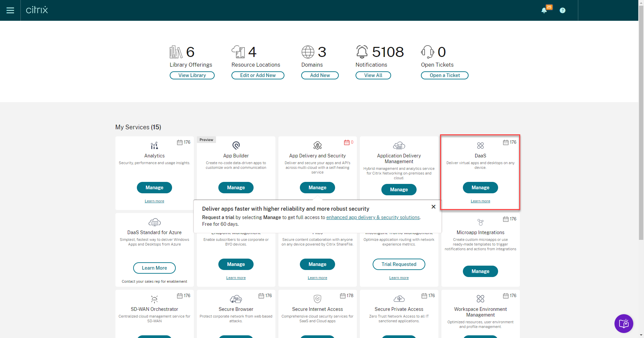Click the scrollbar down arrow
This screenshot has height=338, width=644.
pyautogui.click(x=641, y=335)
